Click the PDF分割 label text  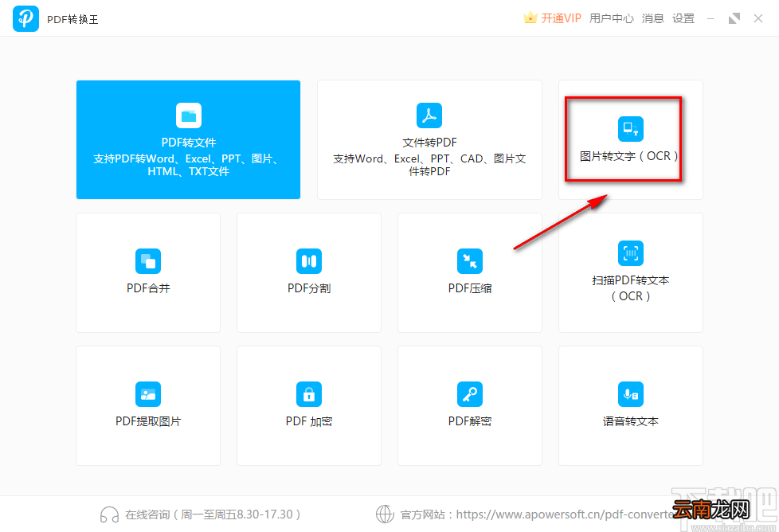[x=309, y=288]
